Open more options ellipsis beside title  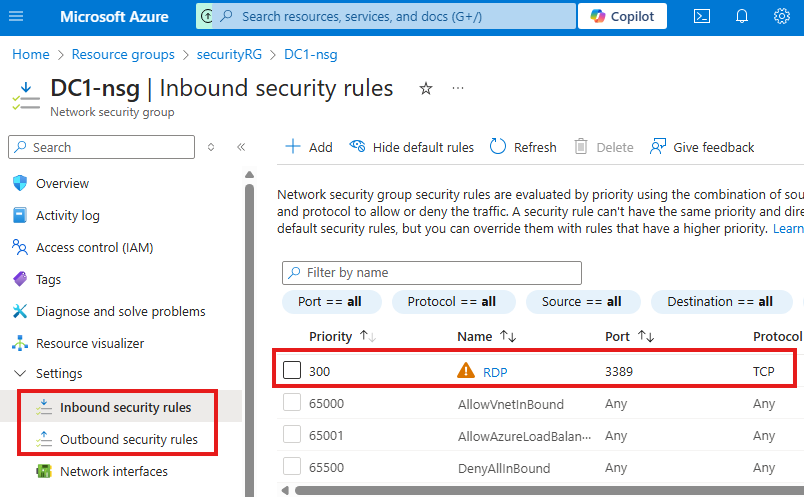pos(458,88)
